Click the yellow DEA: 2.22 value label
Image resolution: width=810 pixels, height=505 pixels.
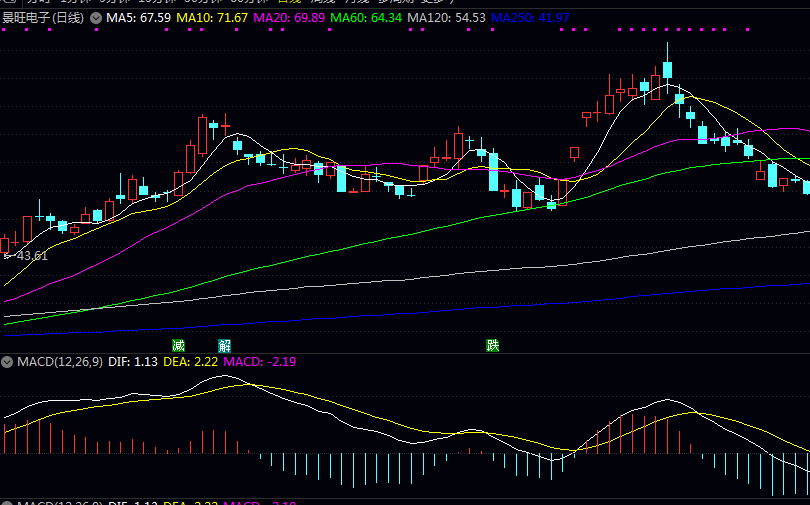[189, 361]
